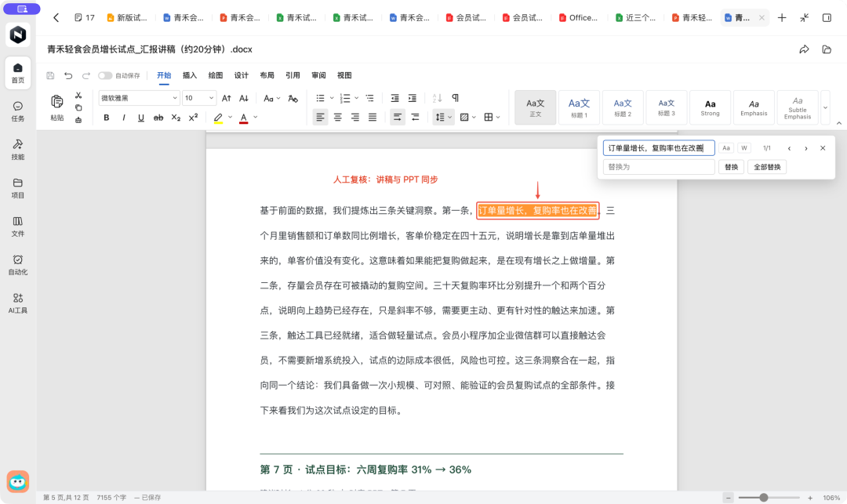847x504 pixels.
Task: Switch to the 审阅 ribbon tab
Action: pyautogui.click(x=318, y=75)
